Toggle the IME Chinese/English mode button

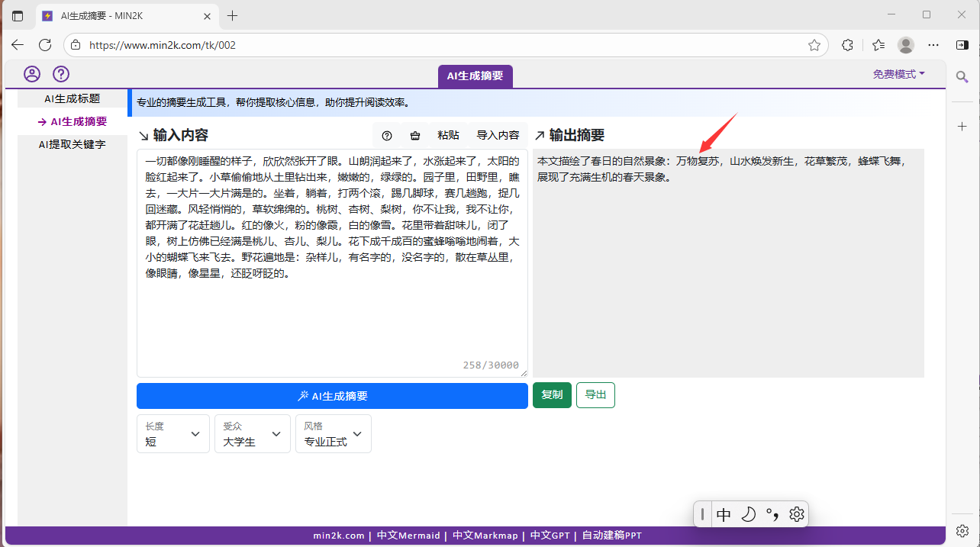(x=724, y=515)
